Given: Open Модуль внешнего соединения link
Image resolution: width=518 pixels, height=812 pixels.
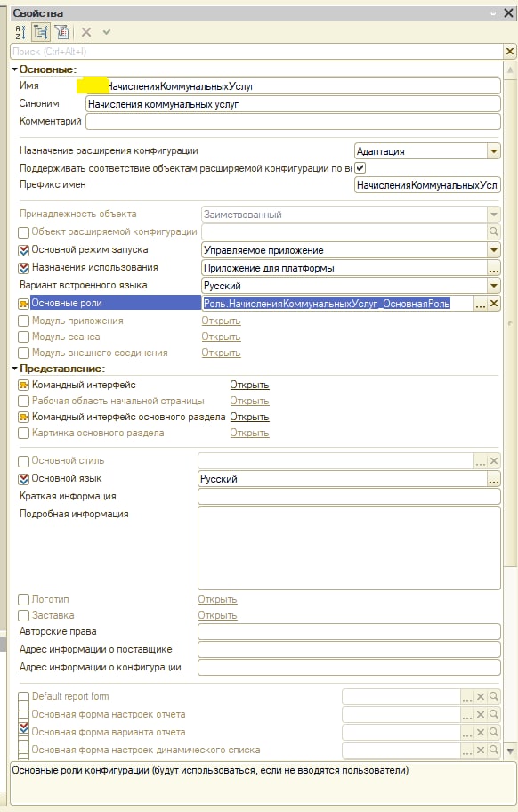Looking at the screenshot, I should (221, 353).
